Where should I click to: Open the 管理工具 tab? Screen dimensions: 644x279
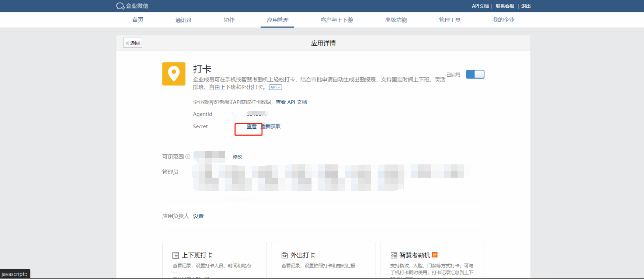450,20
